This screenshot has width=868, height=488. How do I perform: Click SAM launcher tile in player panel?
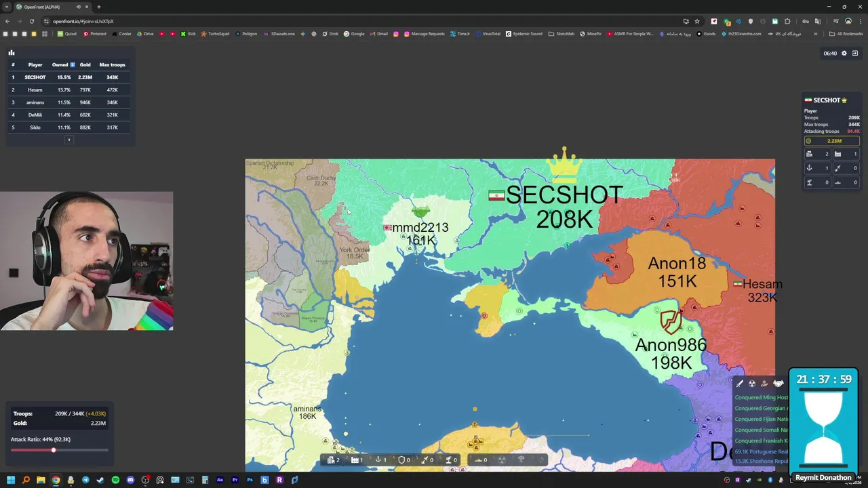tap(817, 182)
